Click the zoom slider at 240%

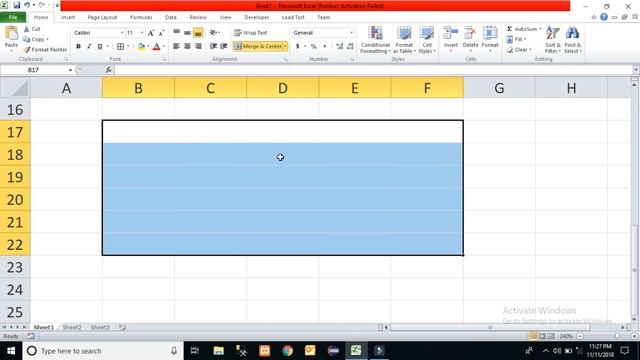click(x=617, y=336)
